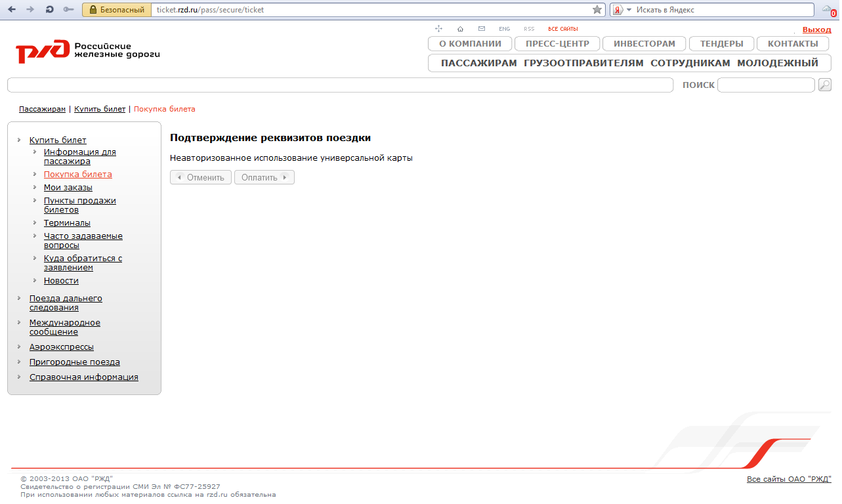This screenshot has width=842, height=504.
Task: Click the magnifier search button
Action: point(824,85)
